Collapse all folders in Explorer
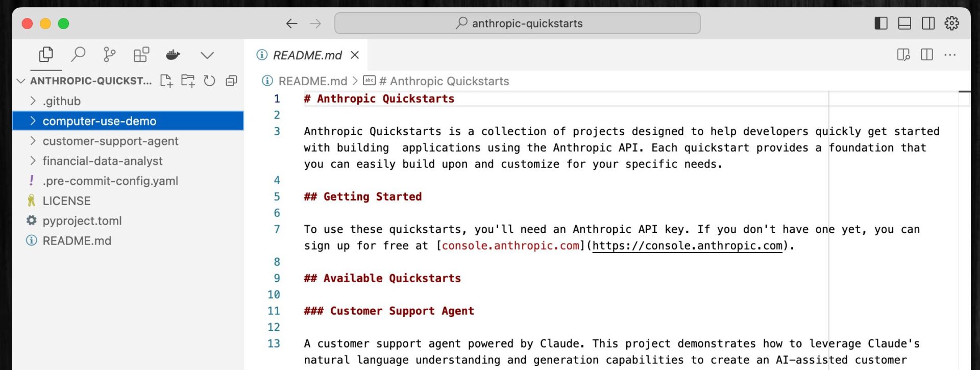 tap(231, 81)
